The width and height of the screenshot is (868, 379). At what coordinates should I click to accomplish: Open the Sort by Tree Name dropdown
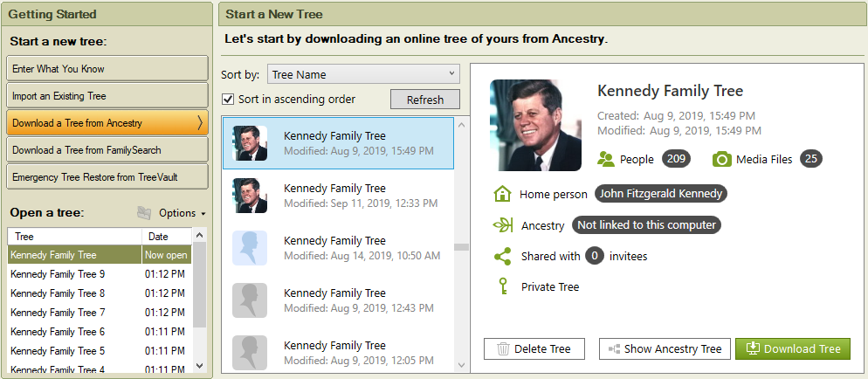(x=363, y=74)
